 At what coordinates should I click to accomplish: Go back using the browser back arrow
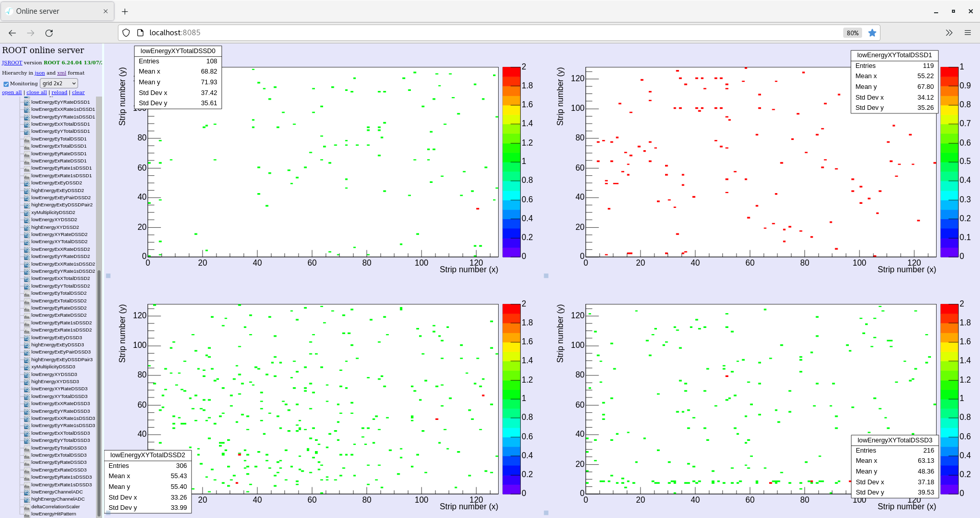[x=12, y=33]
